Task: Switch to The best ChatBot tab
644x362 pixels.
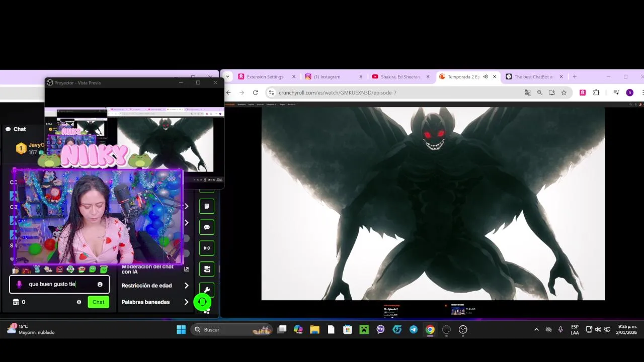Action: 534,77
